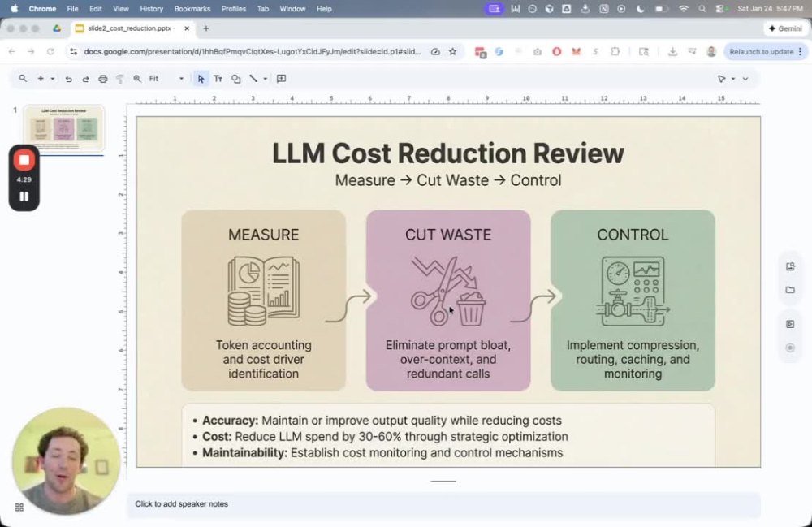Open Chrome downloads icon
812x527 pixels.
pyautogui.click(x=672, y=52)
